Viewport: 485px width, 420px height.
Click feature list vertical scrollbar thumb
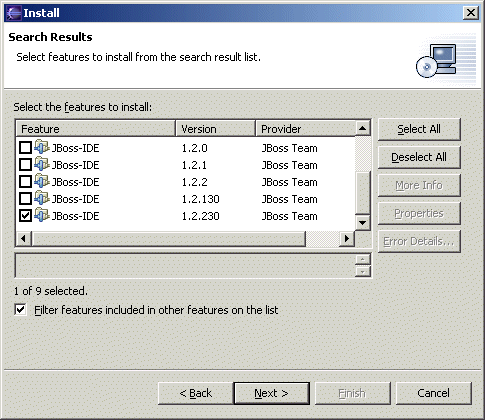[x=363, y=192]
